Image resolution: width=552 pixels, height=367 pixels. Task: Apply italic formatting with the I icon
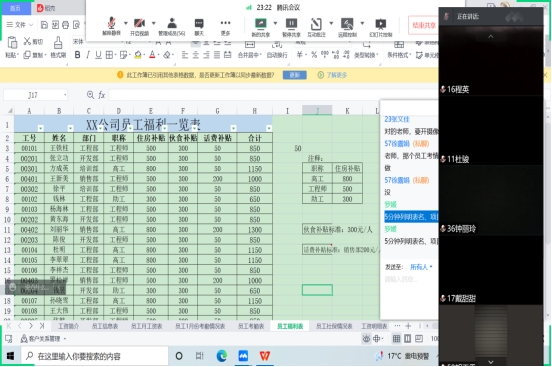[x=88, y=55]
